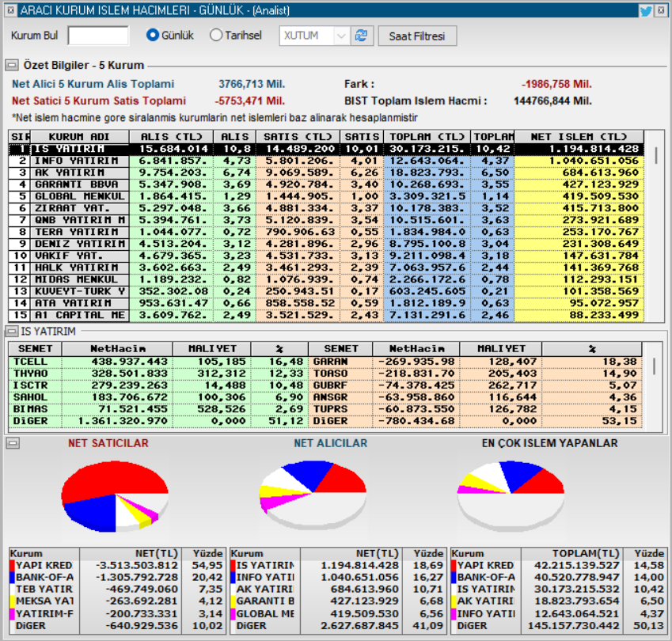Select the DENIZ YATIRIM row

pyautogui.click(x=326, y=244)
